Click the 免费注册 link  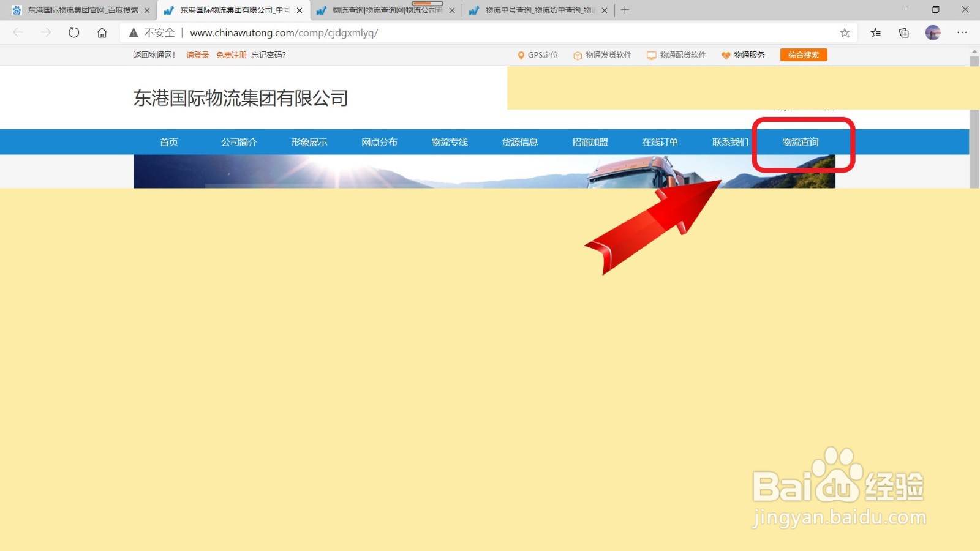tap(232, 55)
